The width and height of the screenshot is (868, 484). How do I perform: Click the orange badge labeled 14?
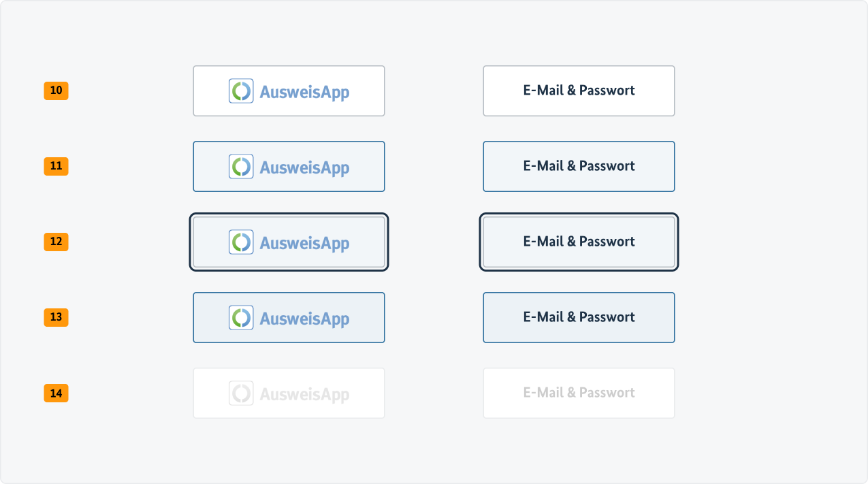[57, 393]
